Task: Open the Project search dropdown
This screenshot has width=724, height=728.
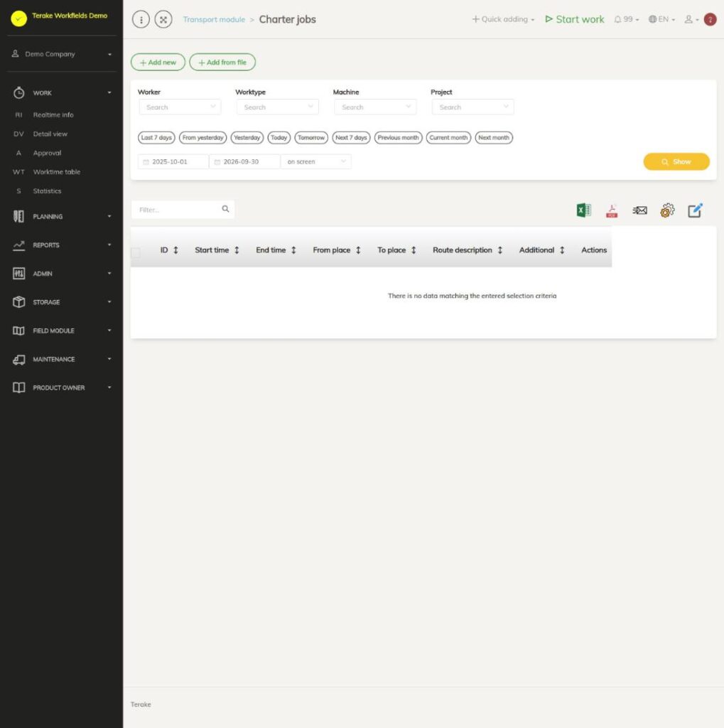Action: pos(473,107)
